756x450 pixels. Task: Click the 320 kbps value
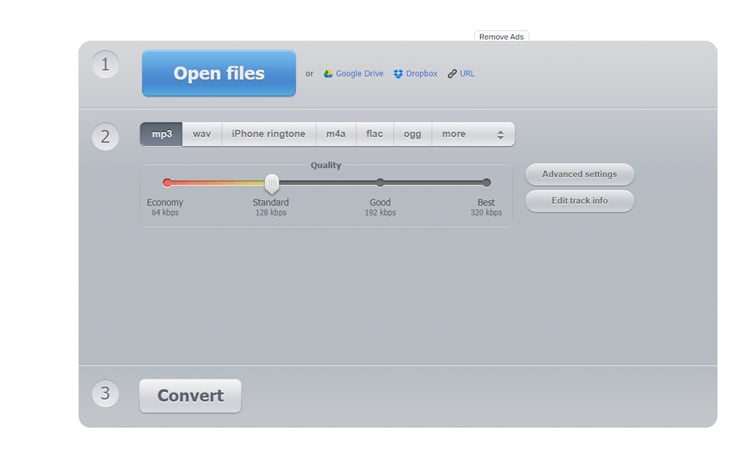point(486,213)
